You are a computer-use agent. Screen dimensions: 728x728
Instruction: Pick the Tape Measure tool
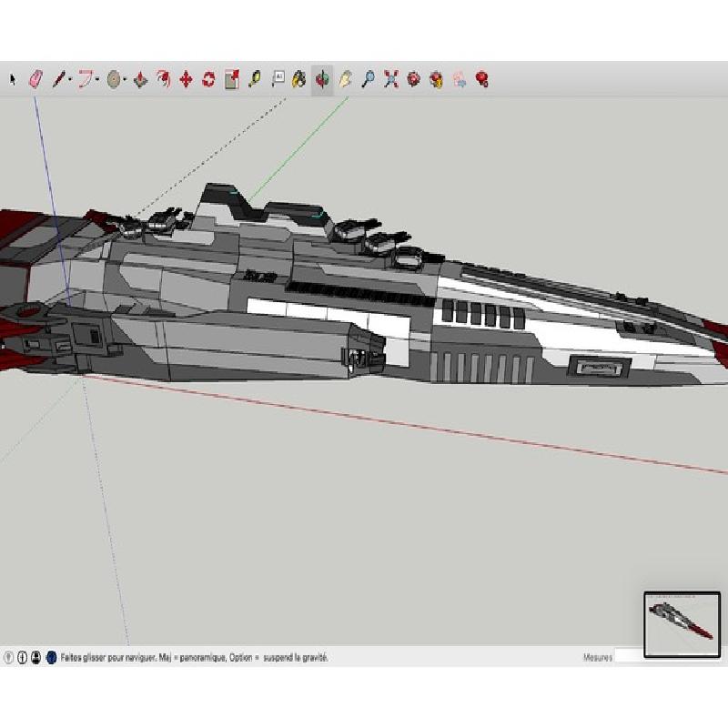coord(255,80)
